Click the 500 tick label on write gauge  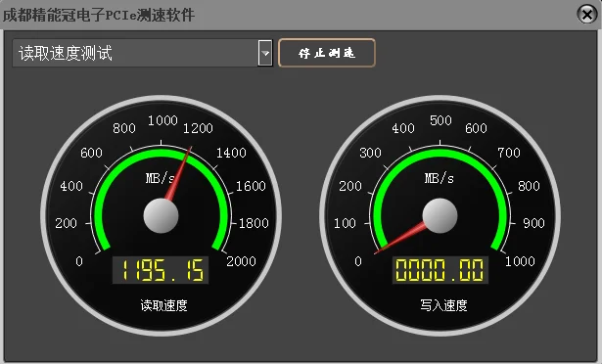440,120
